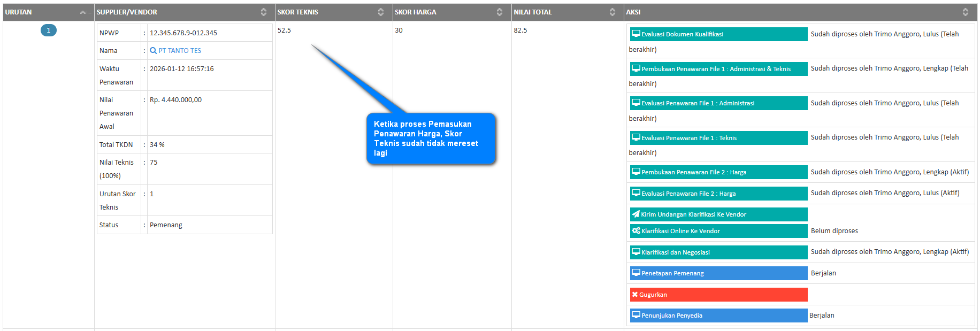
Task: Toggle sort arrows on SUPPLIER/VENDOR column
Action: click(263, 12)
